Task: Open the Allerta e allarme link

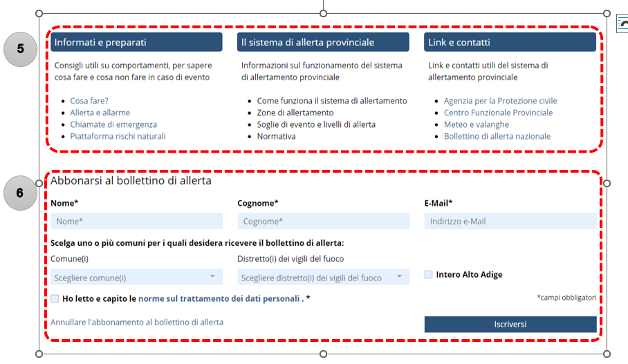Action: coord(100,113)
